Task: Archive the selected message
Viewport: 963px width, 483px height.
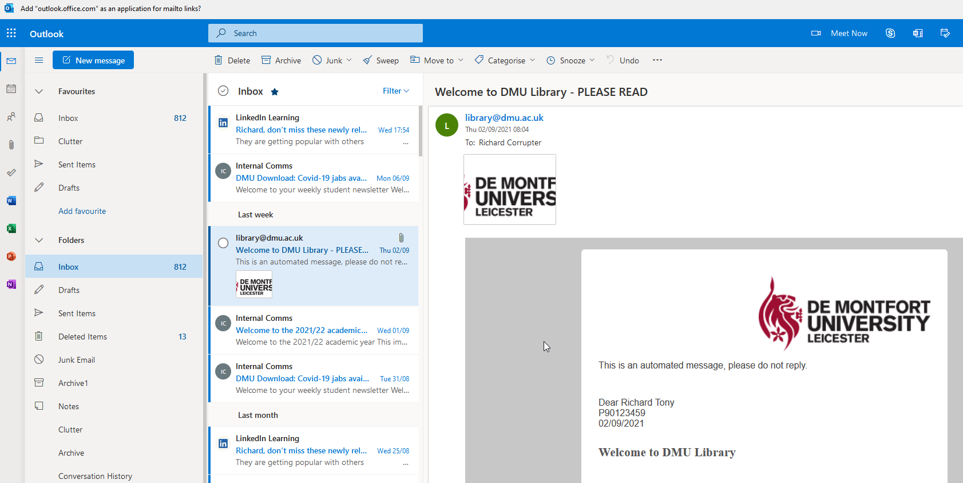Action: point(281,60)
